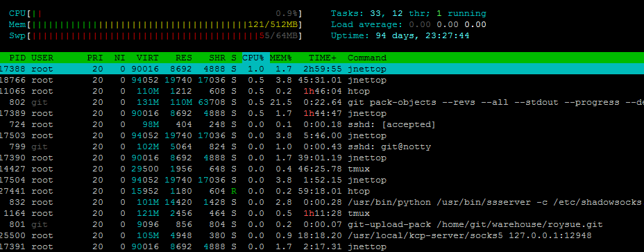
Task: Click the 45:31.01 time value
Action: click(319, 80)
